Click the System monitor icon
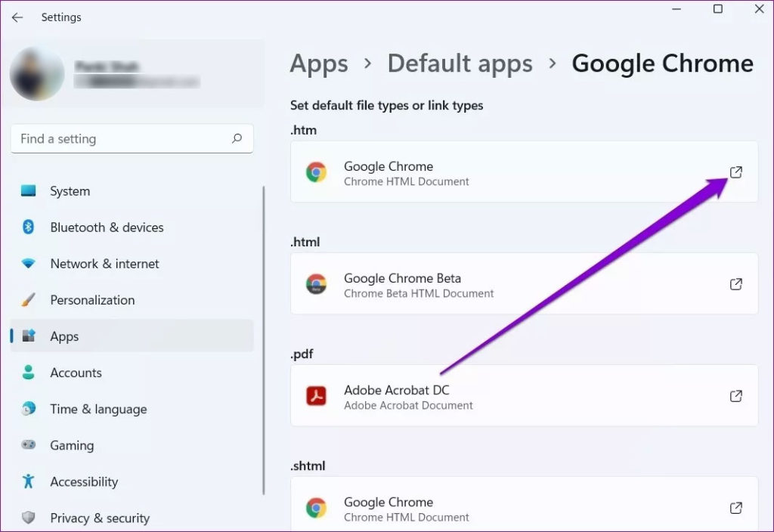 click(28, 190)
